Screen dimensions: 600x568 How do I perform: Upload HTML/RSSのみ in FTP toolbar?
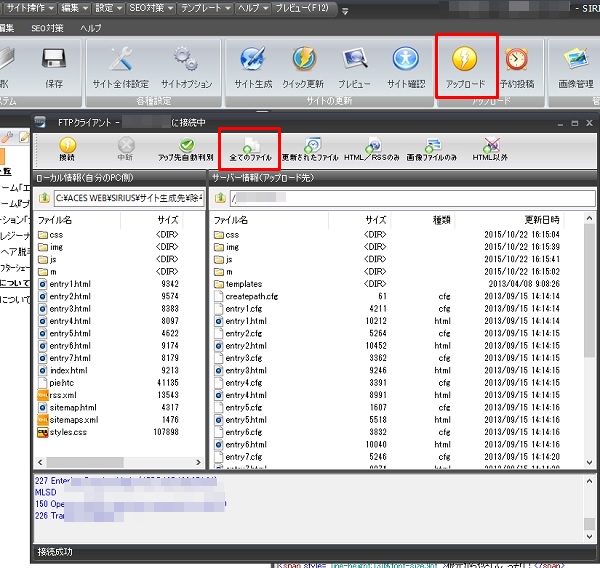[x=372, y=149]
